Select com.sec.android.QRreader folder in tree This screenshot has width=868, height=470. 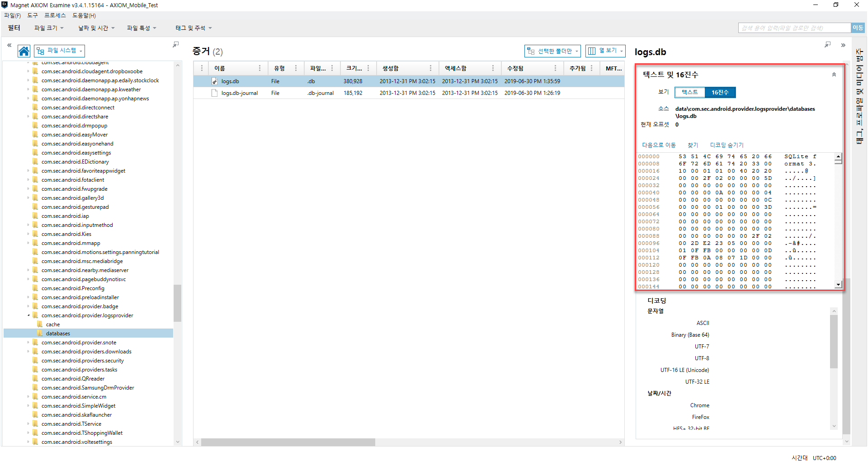pos(73,379)
